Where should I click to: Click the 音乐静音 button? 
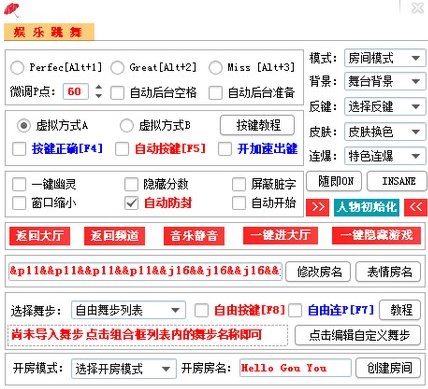(x=194, y=236)
